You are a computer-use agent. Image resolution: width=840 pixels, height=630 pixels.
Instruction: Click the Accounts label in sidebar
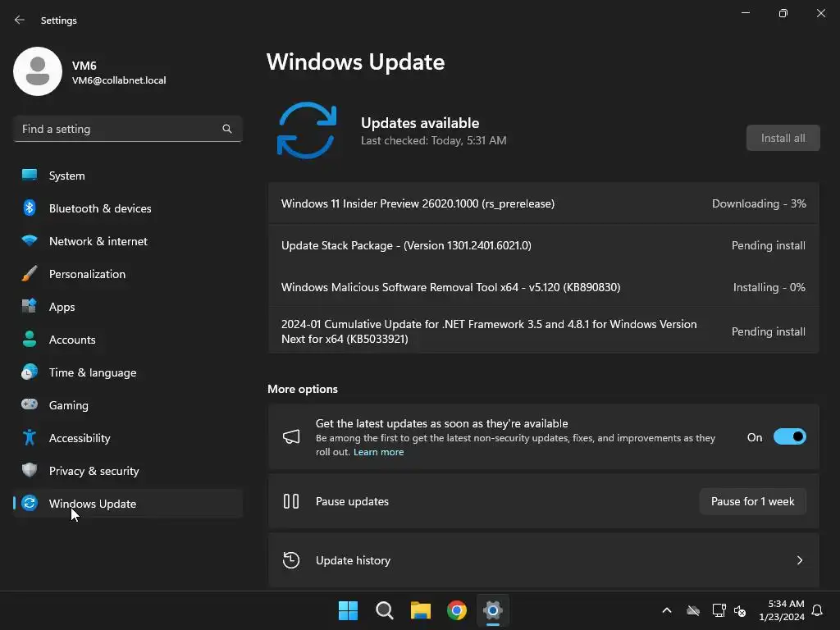72,340
